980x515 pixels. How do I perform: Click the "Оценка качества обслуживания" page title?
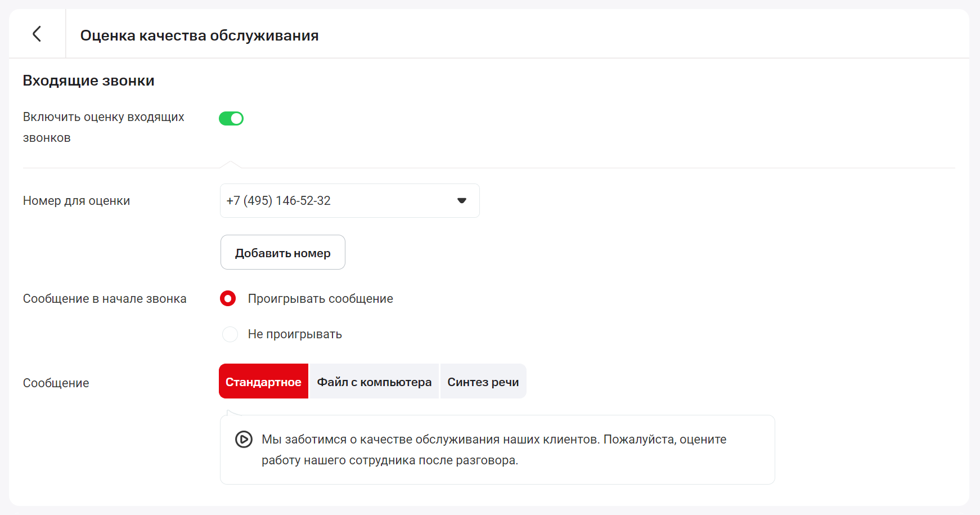(199, 35)
